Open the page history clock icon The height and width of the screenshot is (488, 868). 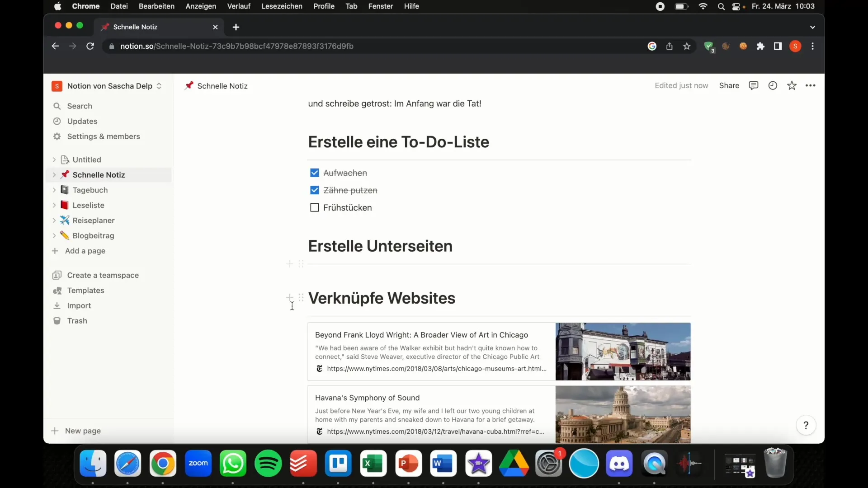(773, 86)
